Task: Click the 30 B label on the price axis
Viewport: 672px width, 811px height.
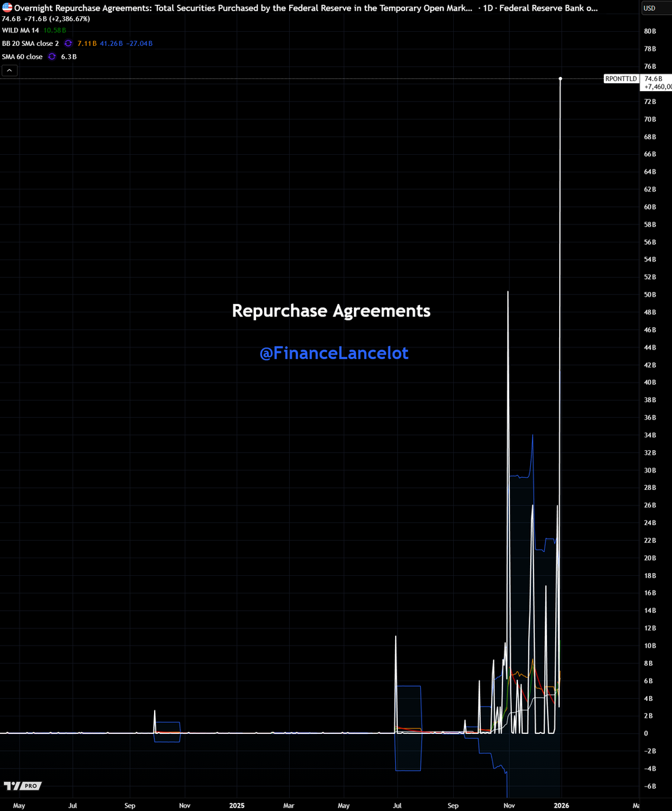Action: (x=650, y=470)
